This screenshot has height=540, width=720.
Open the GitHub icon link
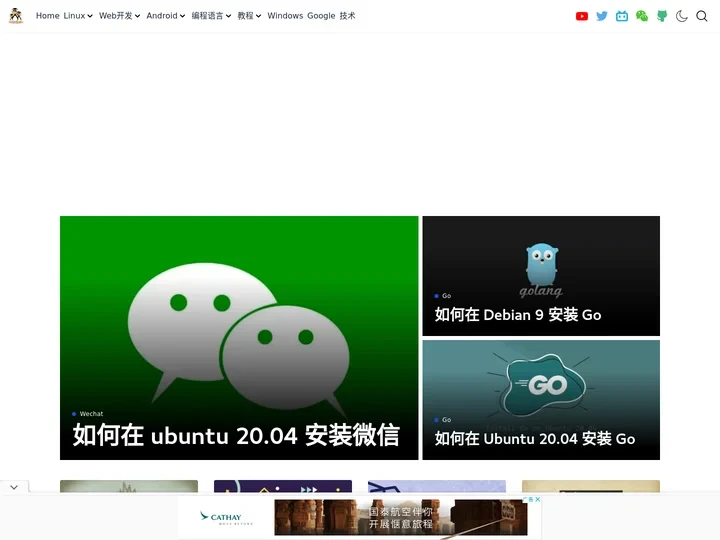click(x=662, y=16)
